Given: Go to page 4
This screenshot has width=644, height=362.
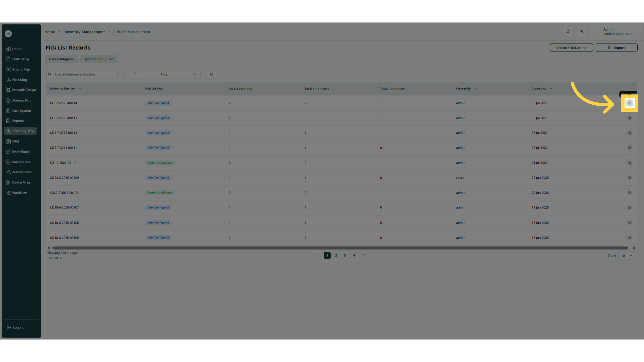Looking at the screenshot, I should 354,255.
